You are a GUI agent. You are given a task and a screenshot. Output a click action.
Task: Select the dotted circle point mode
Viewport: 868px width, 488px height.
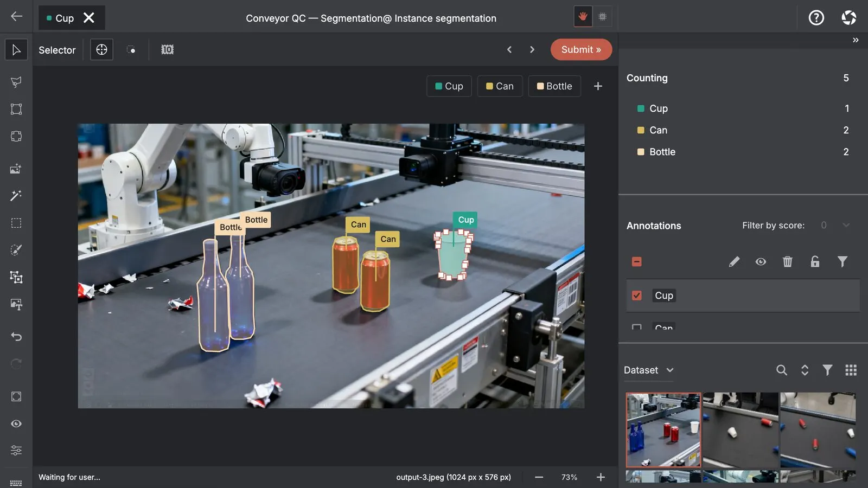pyautogui.click(x=131, y=50)
